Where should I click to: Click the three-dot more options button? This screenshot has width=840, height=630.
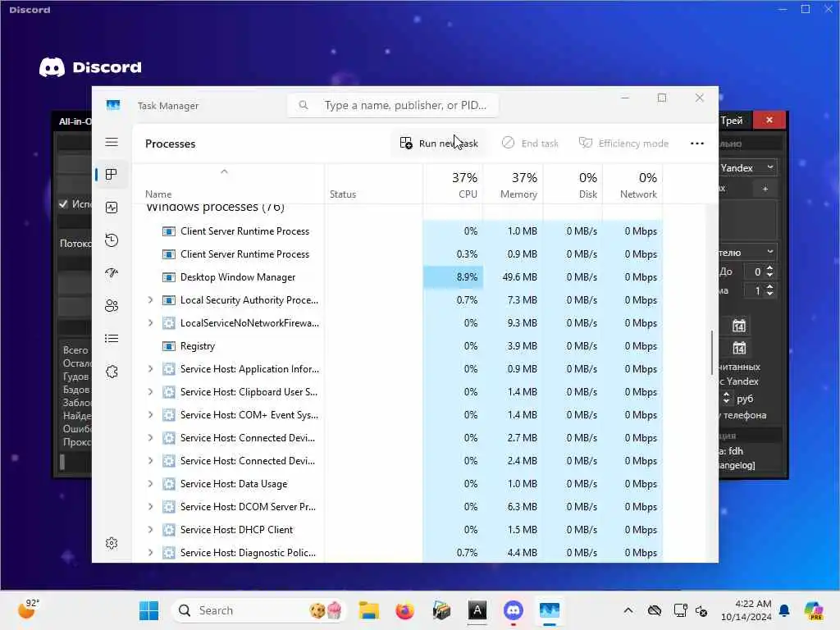click(x=696, y=144)
